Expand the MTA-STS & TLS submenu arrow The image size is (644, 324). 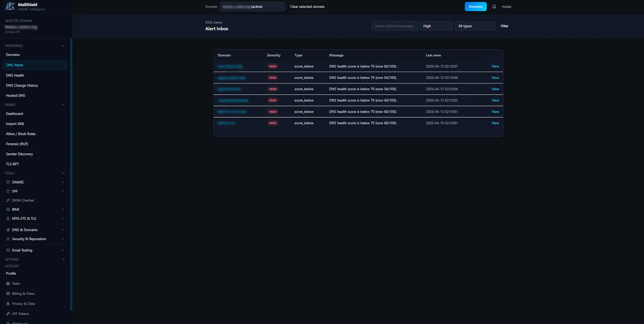(x=63, y=218)
